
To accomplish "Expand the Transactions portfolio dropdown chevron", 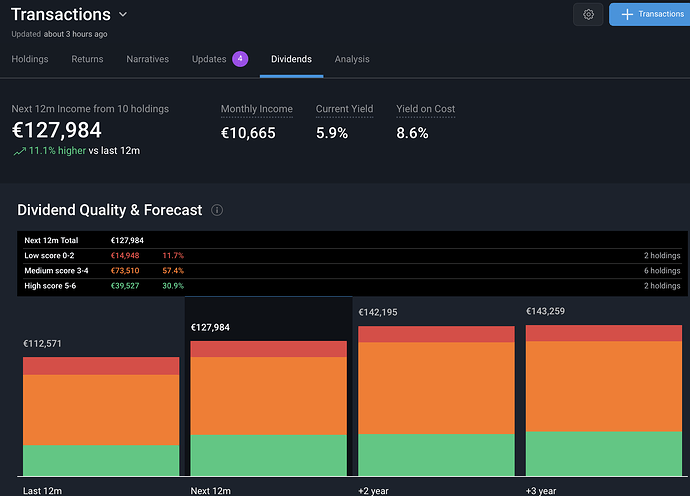I will point(123,15).
